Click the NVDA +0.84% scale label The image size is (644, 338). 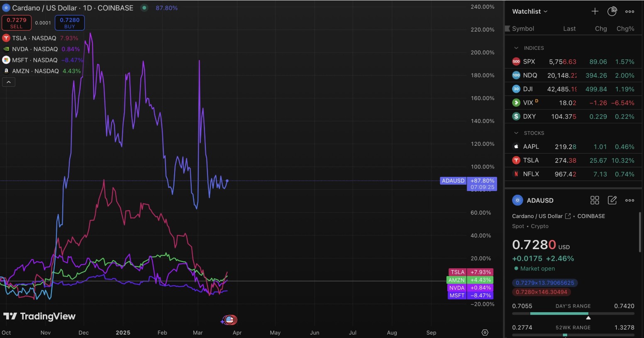471,288
